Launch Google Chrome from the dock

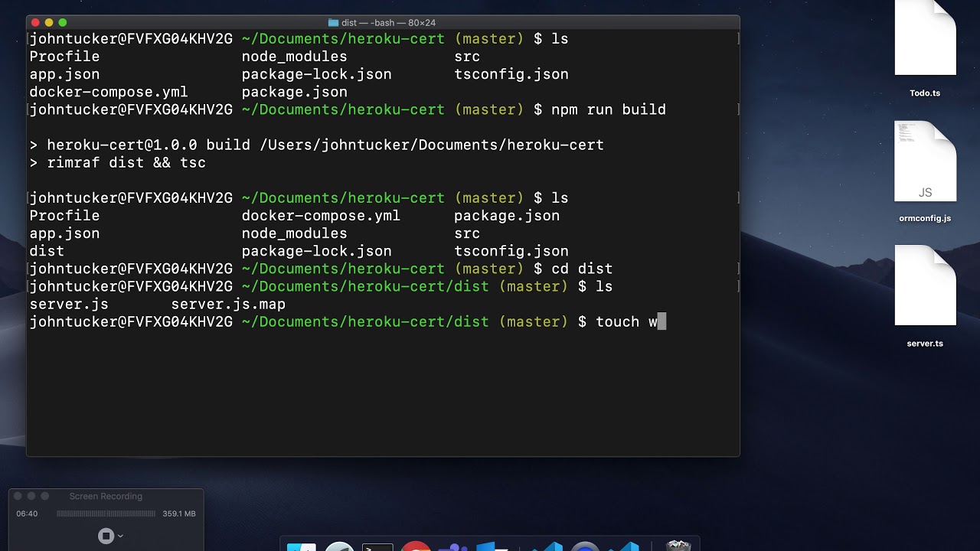tap(416, 546)
